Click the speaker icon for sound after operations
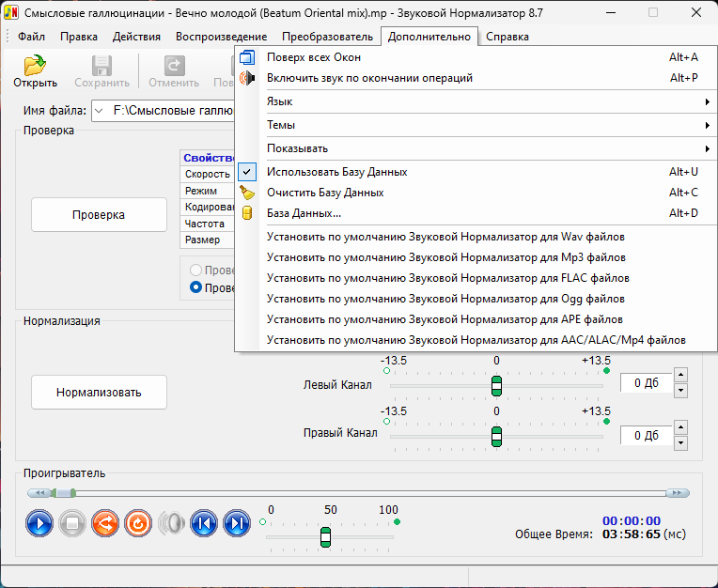 point(247,78)
